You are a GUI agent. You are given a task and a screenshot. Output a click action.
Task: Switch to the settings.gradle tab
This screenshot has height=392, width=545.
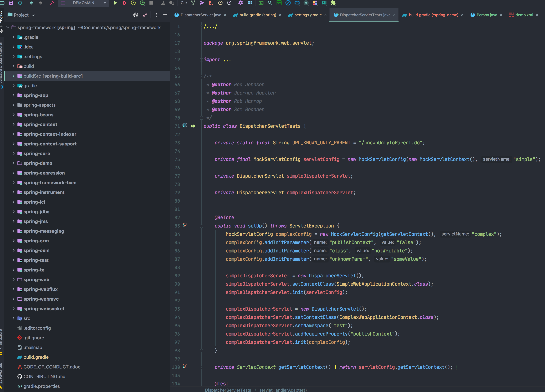[x=308, y=15]
